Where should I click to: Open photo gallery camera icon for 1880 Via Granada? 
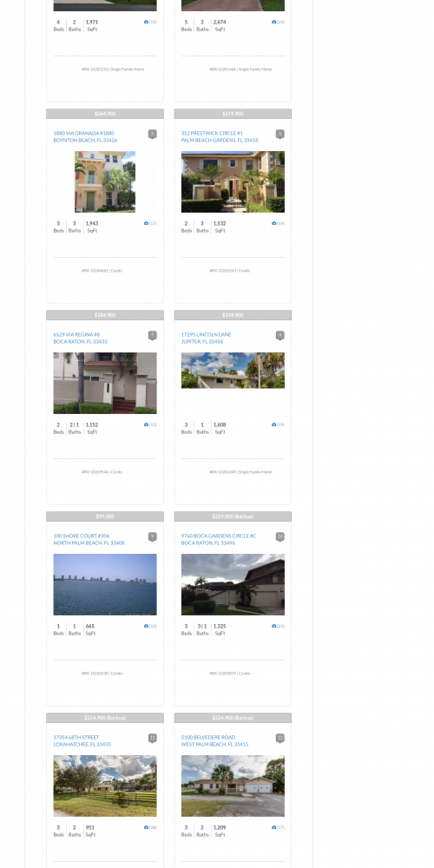tap(146, 224)
